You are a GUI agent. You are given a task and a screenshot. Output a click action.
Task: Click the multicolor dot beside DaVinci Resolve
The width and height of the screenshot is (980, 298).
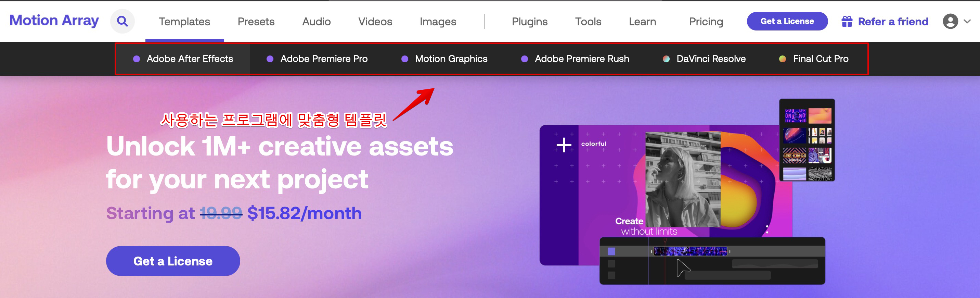pyautogui.click(x=666, y=59)
